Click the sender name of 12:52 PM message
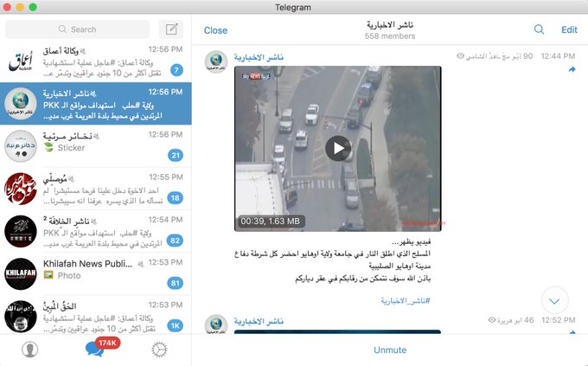Image resolution: width=588 pixels, height=366 pixels. pos(259,321)
